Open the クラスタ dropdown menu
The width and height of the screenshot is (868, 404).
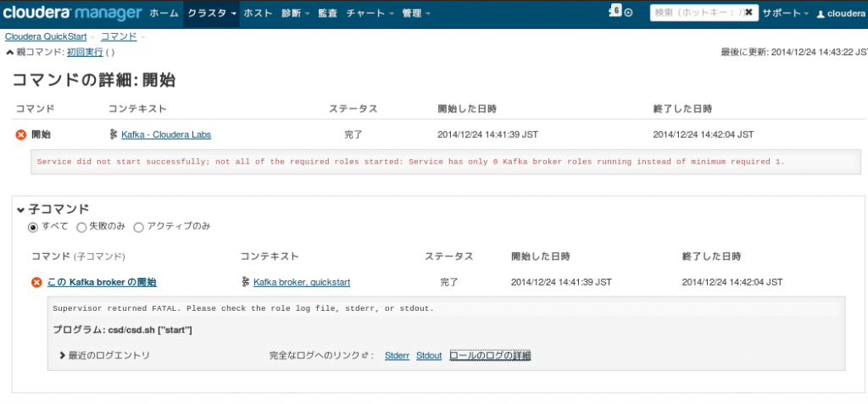tap(212, 14)
